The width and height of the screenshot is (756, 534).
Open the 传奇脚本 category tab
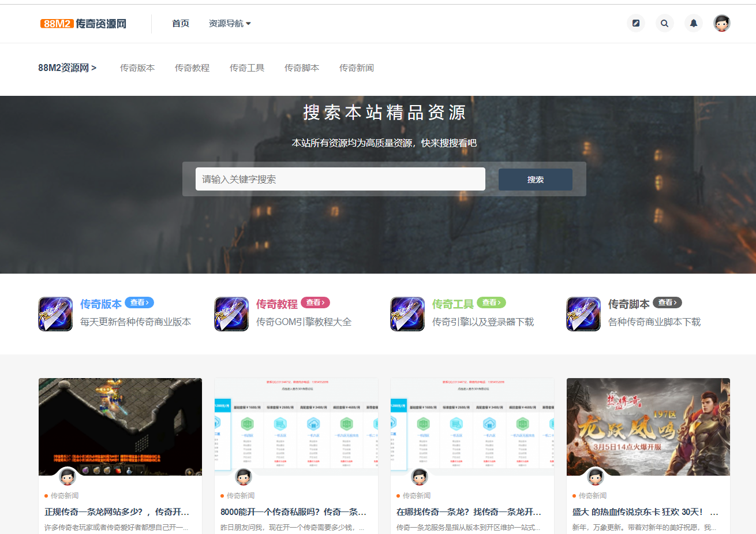click(302, 68)
